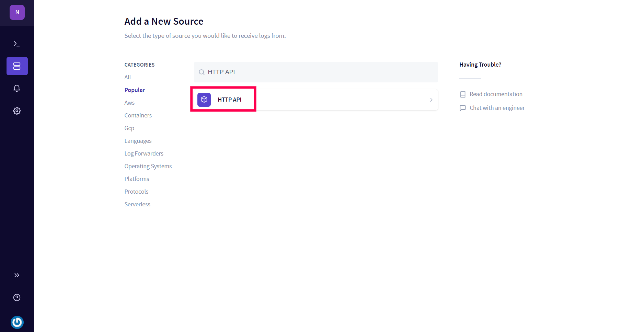Open settings gear icon in sidebar
The width and height of the screenshot is (644, 332).
[x=17, y=111]
